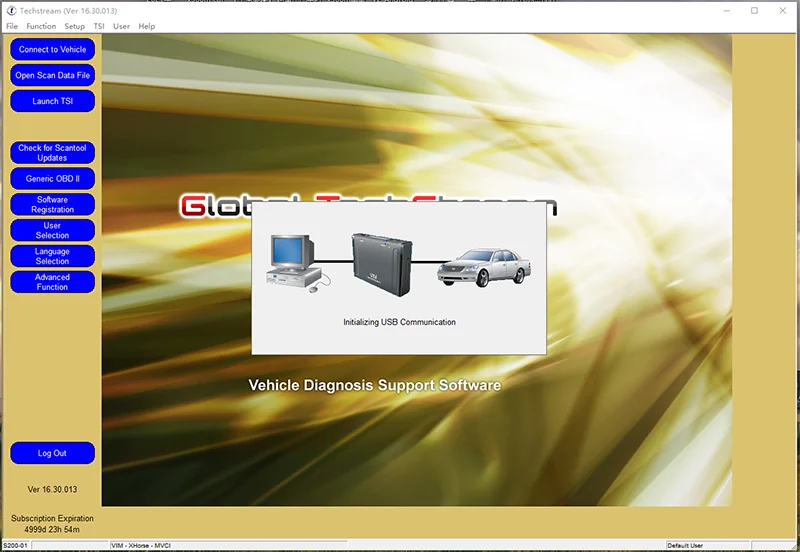The image size is (800, 552).
Task: Open the File menu
Action: coord(12,26)
